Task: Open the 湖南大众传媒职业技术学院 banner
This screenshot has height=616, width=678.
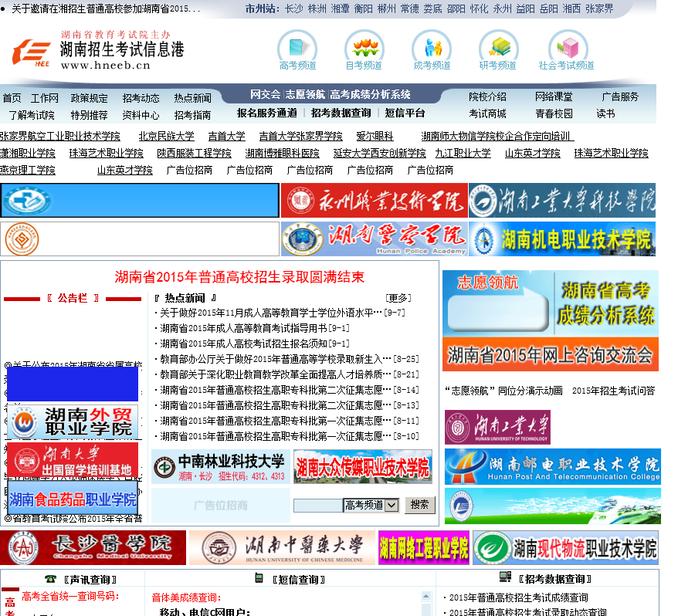Action: (362, 467)
